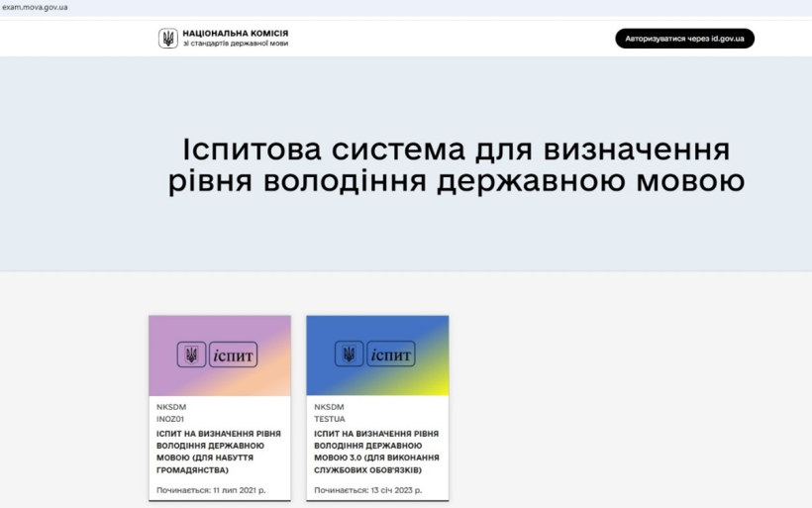
Task: Click the іспит badge on purple card
Action: coord(233,355)
